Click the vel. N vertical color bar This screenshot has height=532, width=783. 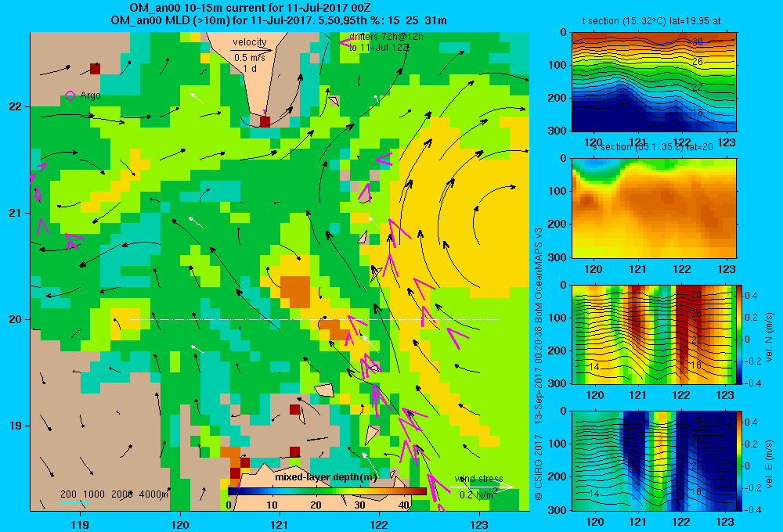[x=739, y=334]
